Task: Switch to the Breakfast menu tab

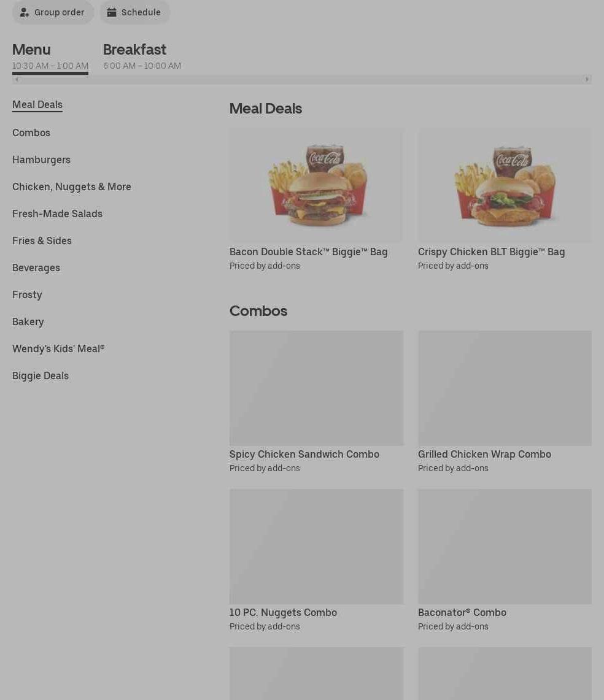Action: [142, 56]
